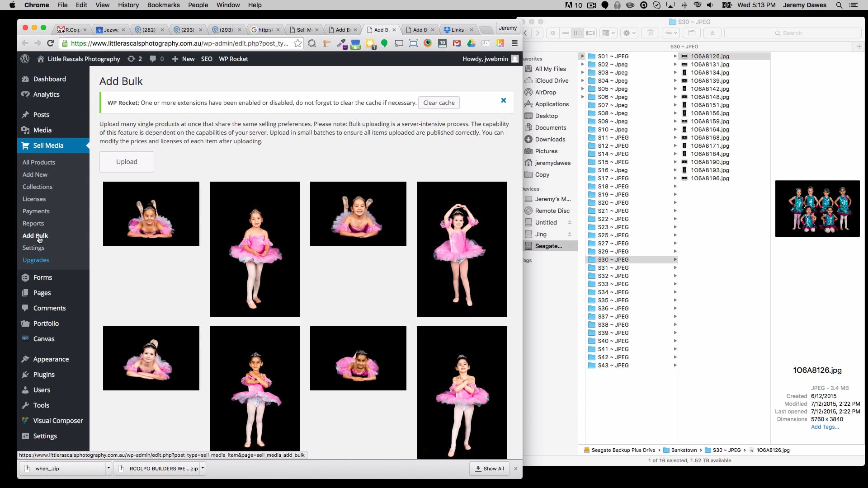Open the Google Drive extension icon
This screenshot has width=868, height=488.
472,43
